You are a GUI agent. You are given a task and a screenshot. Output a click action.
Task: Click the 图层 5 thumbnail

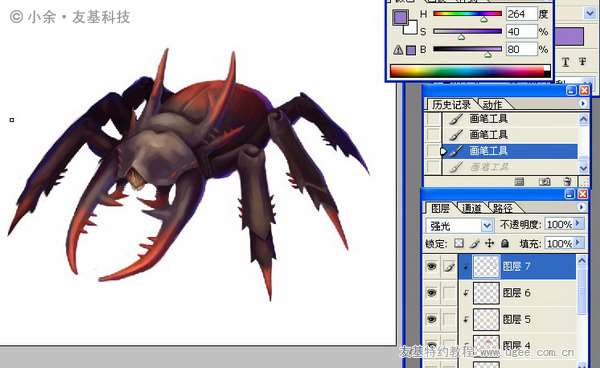486,319
